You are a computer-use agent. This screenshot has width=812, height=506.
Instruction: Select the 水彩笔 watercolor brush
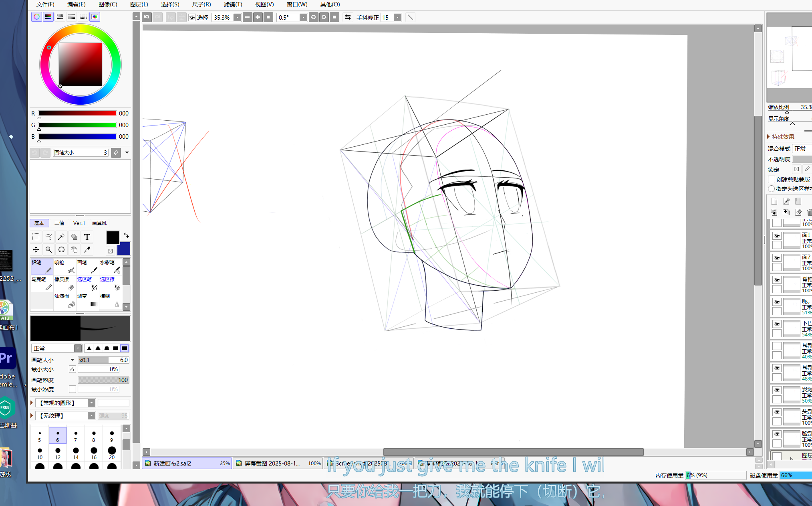pos(110,266)
